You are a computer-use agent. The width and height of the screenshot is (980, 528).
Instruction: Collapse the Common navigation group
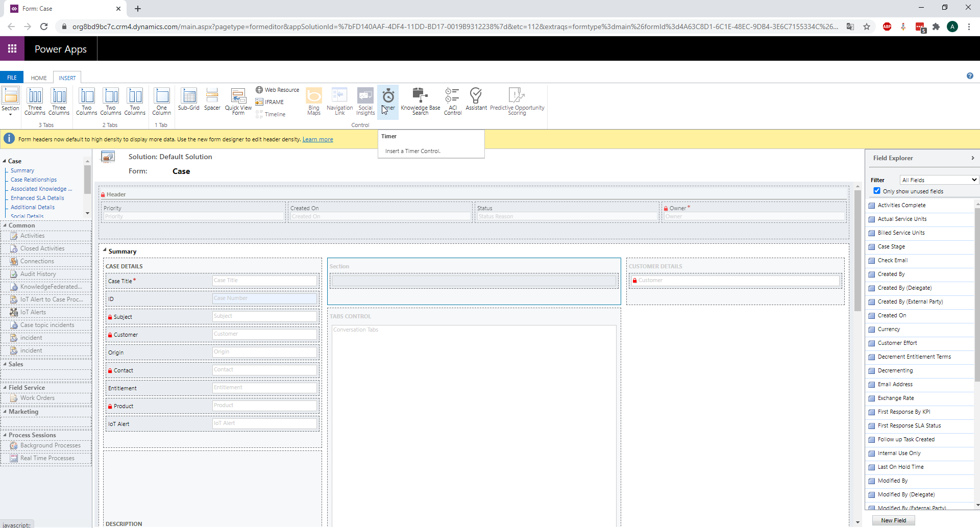tap(5, 225)
